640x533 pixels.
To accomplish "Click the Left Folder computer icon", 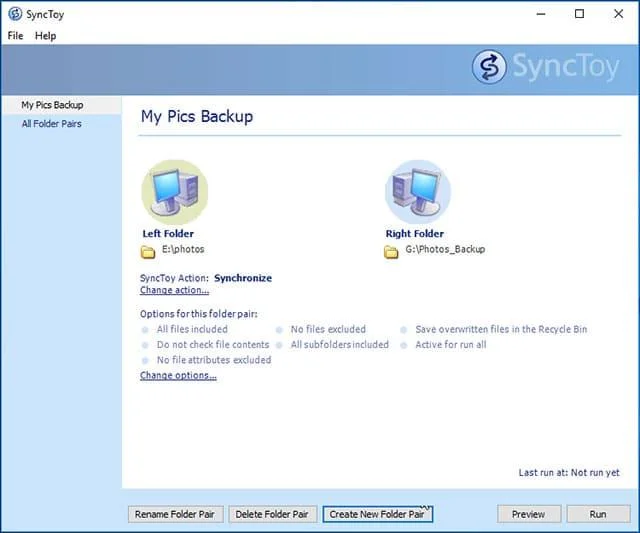I will [175, 192].
